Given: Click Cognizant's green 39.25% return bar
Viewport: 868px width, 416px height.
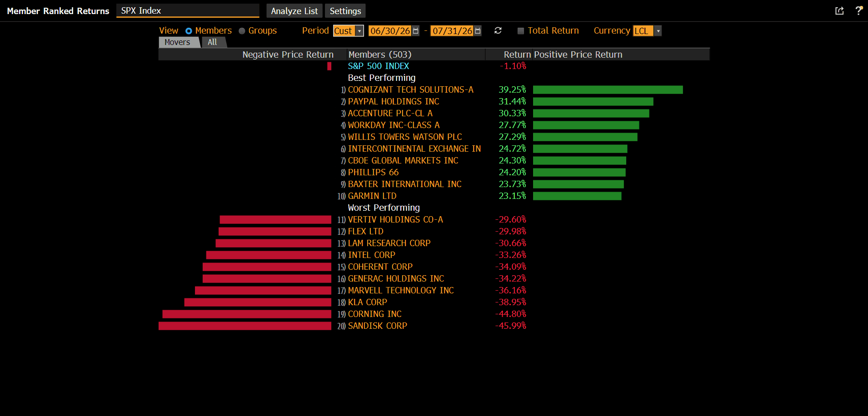Looking at the screenshot, I should click(608, 90).
